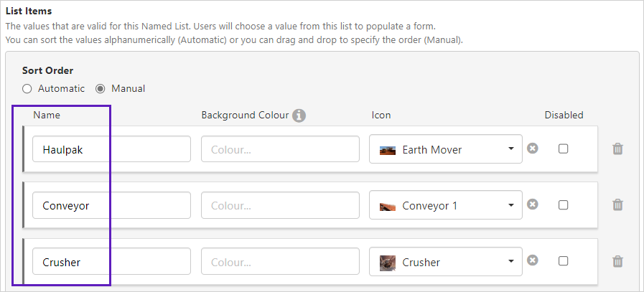This screenshot has height=292, width=644.
Task: Select Automatic sort order
Action: coord(27,89)
